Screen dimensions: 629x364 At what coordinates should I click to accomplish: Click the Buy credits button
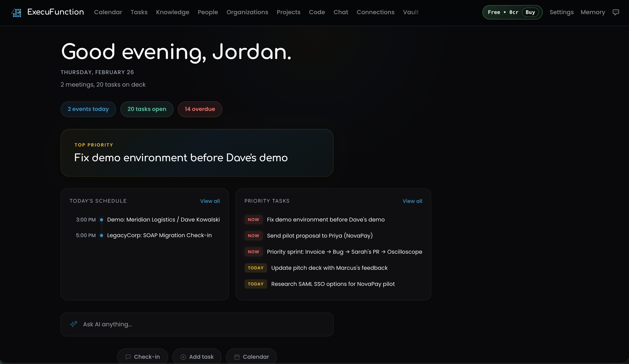(x=530, y=12)
